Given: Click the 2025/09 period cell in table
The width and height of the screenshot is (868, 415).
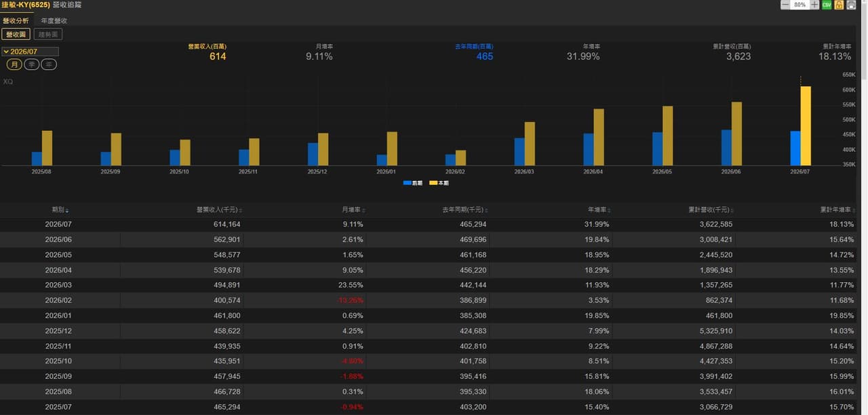Looking at the screenshot, I should [x=58, y=376].
